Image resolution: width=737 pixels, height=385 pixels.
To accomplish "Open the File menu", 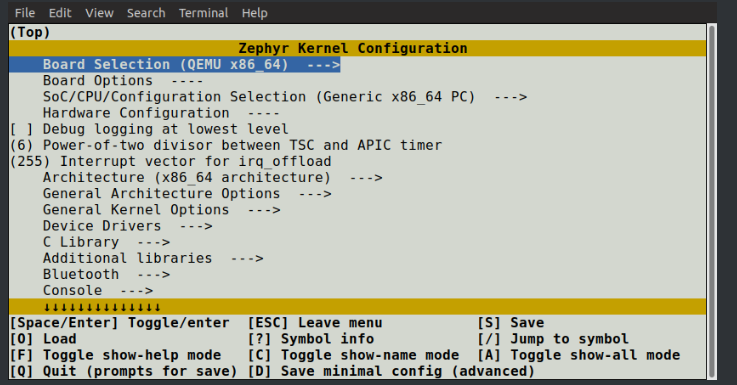I will point(24,13).
